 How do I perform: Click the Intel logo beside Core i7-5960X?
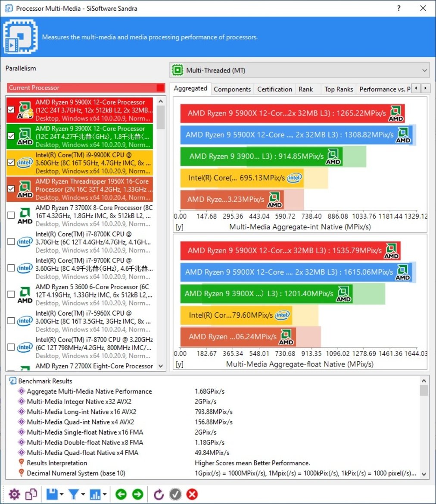25,321
